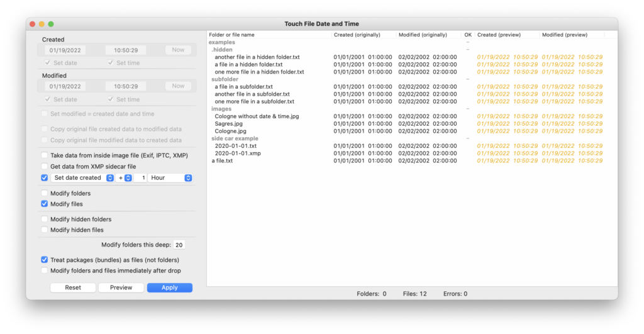The height and width of the screenshot is (334, 644).
Task: Select the examples folder row
Action: pyautogui.click(x=412, y=42)
